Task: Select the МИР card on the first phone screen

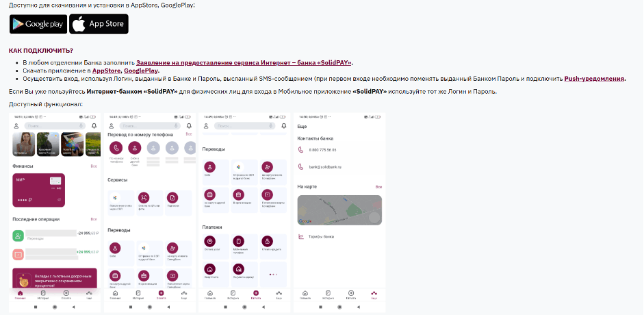Action: click(38, 190)
